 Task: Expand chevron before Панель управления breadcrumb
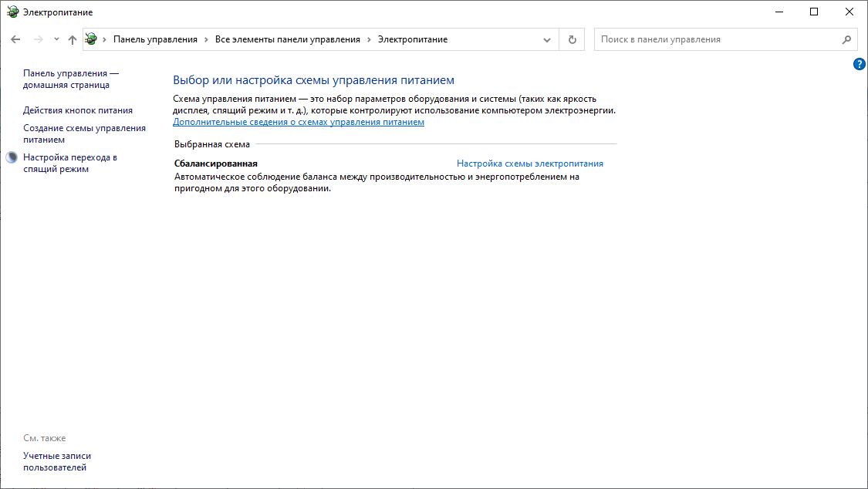pos(104,40)
